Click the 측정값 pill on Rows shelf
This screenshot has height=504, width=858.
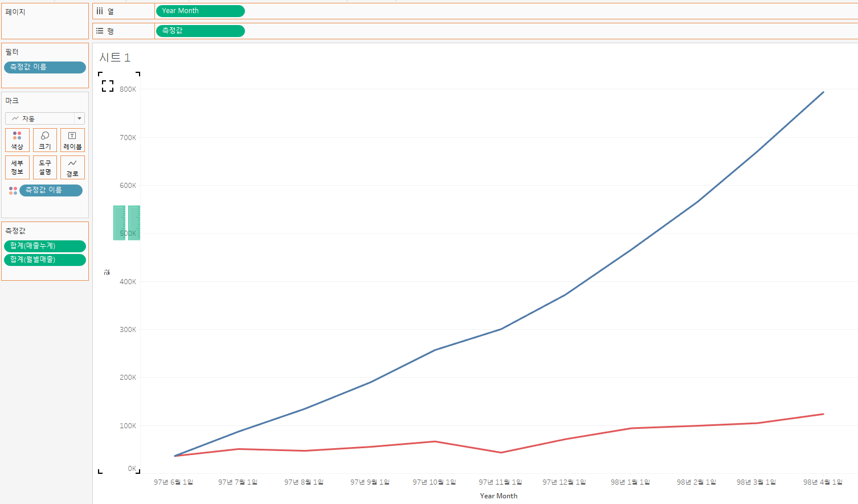coord(200,31)
